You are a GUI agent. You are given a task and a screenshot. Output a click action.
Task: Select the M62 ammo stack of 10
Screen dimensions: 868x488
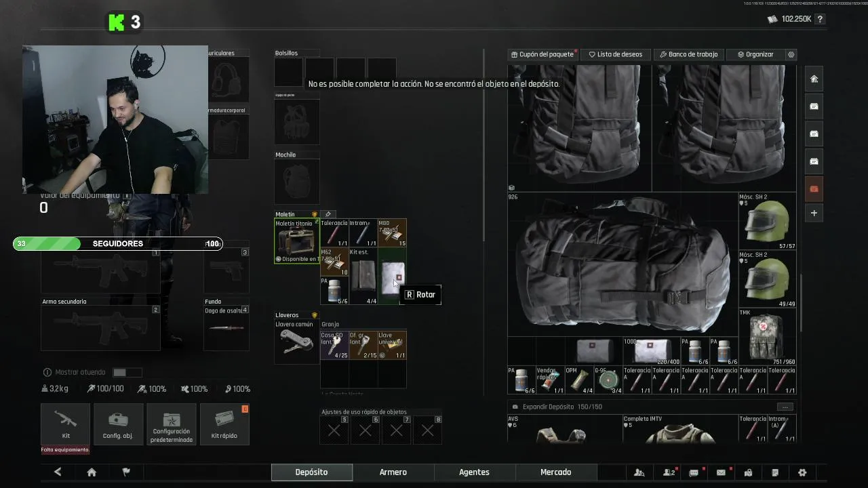tap(334, 262)
